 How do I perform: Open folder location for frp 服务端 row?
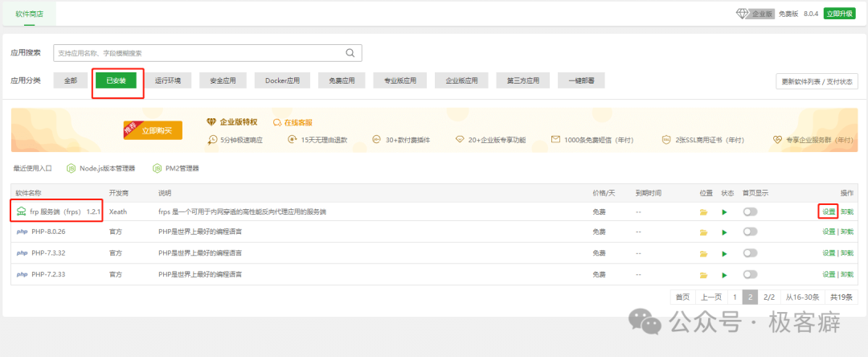(703, 211)
